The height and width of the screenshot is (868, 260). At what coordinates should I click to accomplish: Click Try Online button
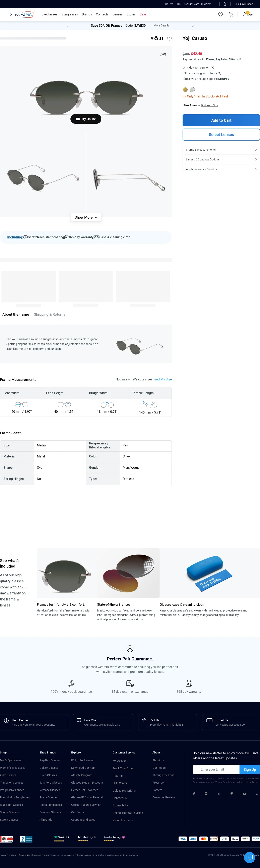(x=86, y=119)
